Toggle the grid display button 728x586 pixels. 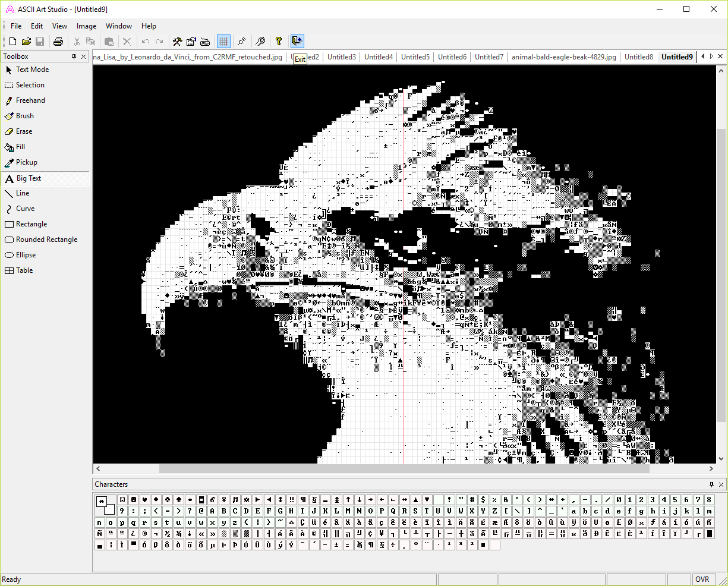(x=223, y=41)
